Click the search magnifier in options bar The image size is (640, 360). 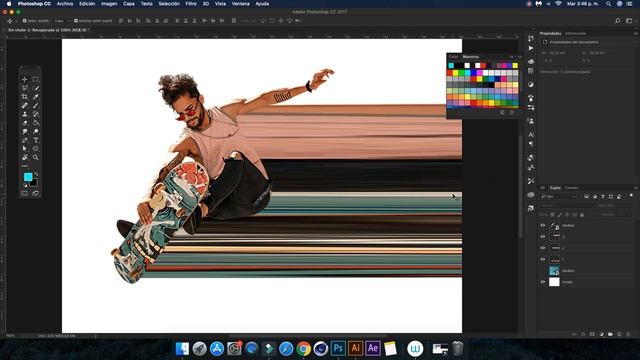618,20
